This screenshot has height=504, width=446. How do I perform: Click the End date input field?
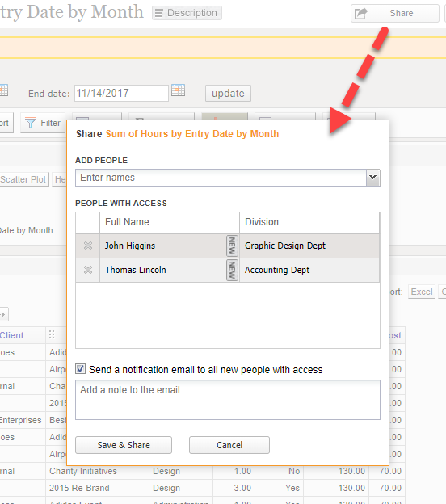[121, 93]
